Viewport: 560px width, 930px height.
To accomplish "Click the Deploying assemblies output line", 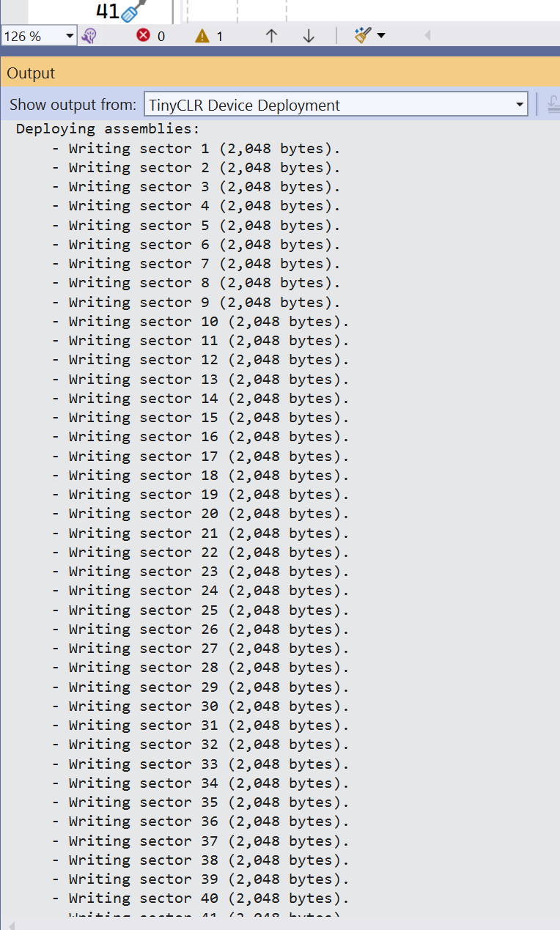I will click(108, 129).
